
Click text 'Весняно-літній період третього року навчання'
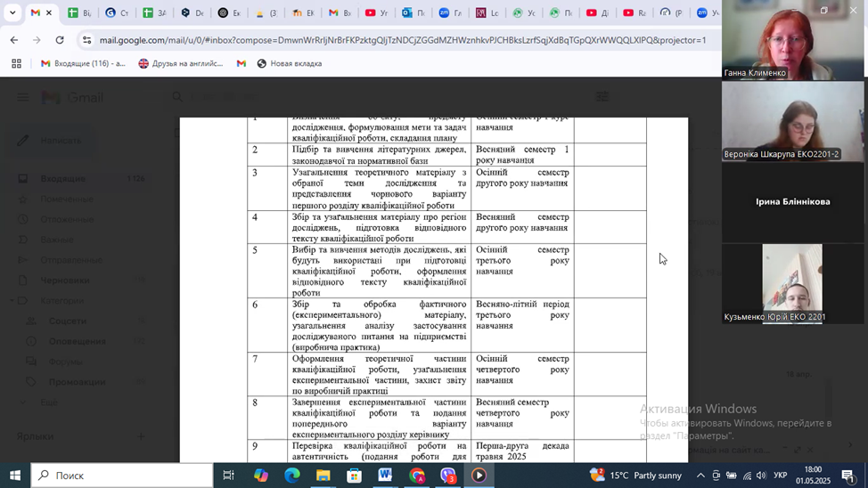click(x=522, y=315)
